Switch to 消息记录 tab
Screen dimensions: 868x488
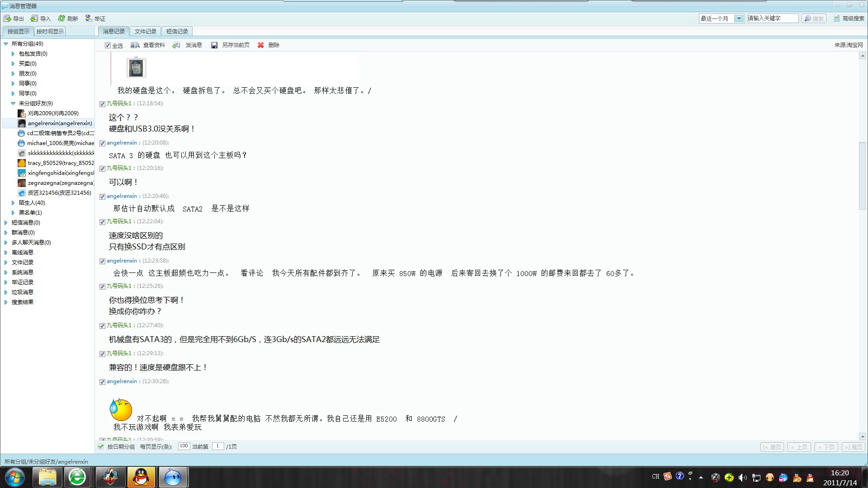tap(113, 31)
